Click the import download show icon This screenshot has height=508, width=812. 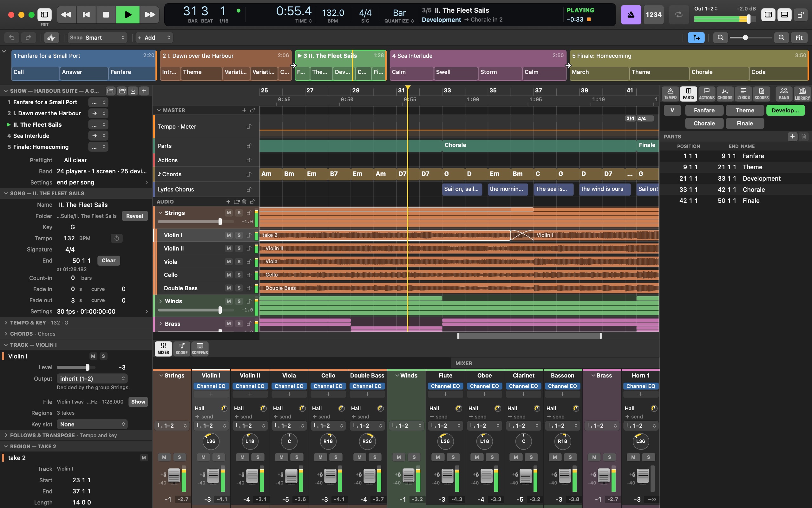(133, 91)
